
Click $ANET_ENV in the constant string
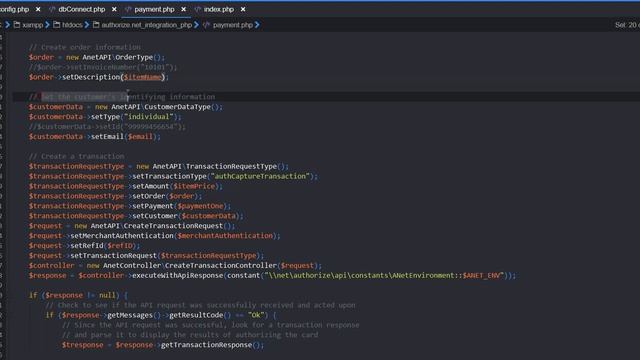(481, 276)
